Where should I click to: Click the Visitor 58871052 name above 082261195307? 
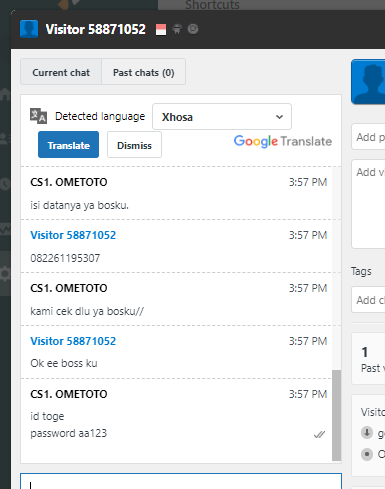[73, 235]
